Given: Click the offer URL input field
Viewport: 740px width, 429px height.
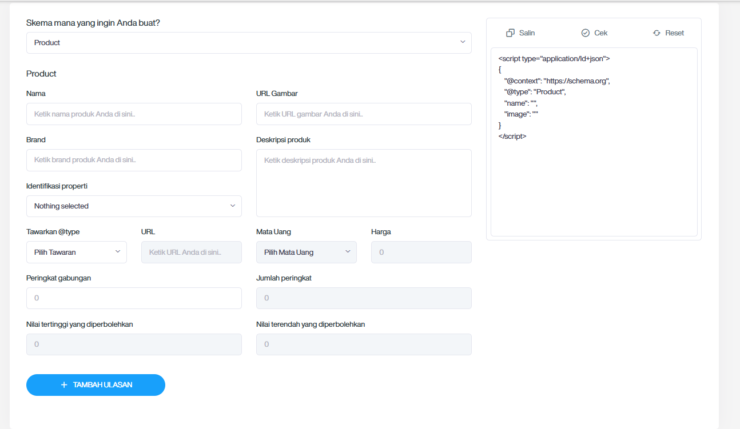Looking at the screenshot, I should tap(191, 252).
